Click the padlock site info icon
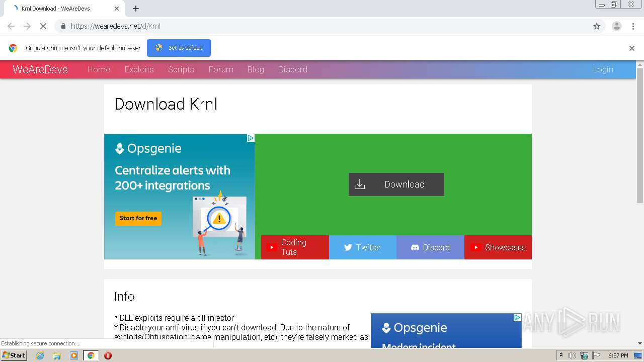Image resolution: width=644 pixels, height=362 pixels. 63,26
